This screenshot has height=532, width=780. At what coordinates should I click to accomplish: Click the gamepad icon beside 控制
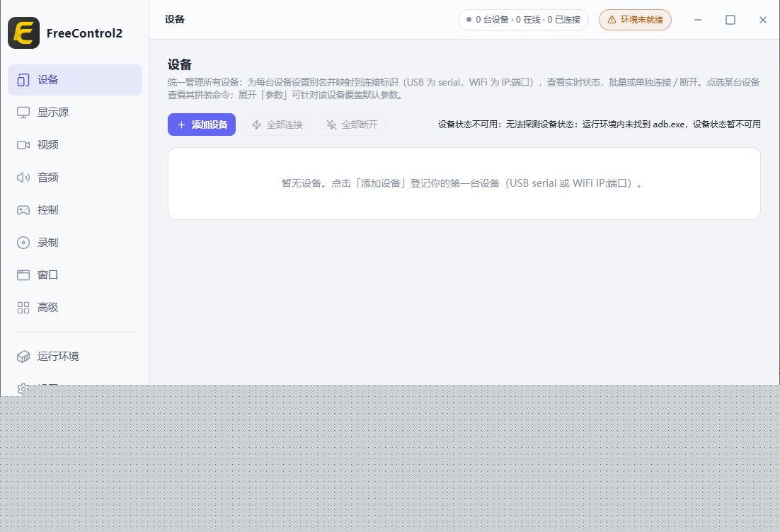pos(23,210)
